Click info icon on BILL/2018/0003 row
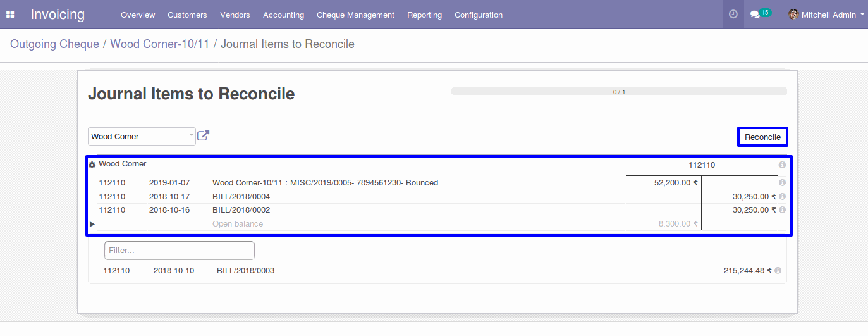This screenshot has height=336, width=868. tap(778, 270)
